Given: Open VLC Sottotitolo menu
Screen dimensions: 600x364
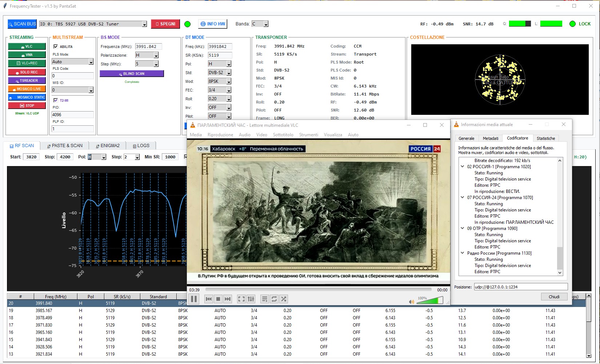Looking at the screenshot, I should click(x=283, y=135).
